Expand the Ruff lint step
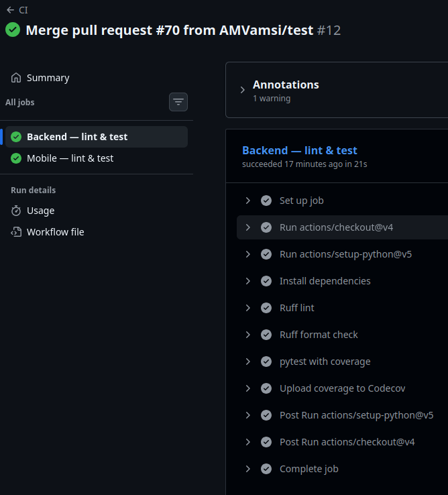This screenshot has height=495, width=448. (x=248, y=308)
